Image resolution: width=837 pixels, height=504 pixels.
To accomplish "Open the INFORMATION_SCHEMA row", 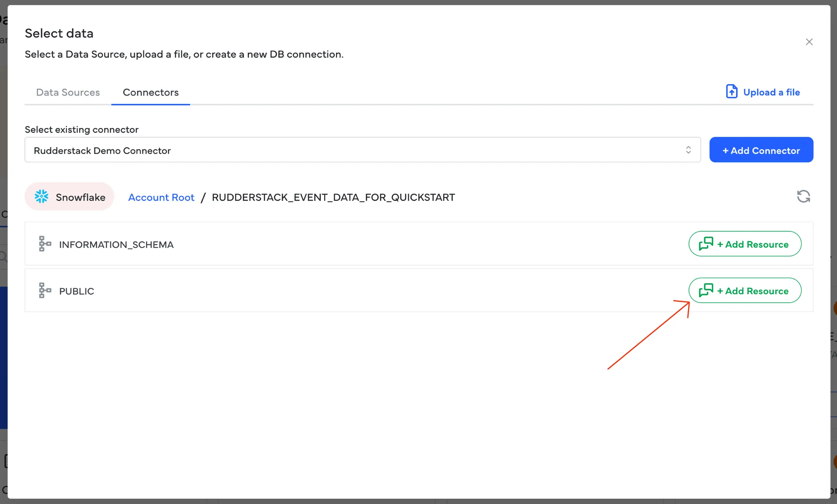I will (x=116, y=245).
